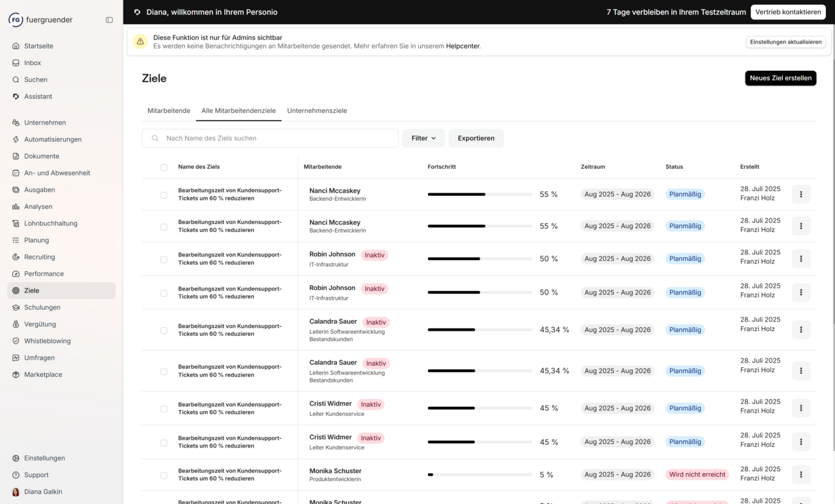Switch to the Mitarbeitende tab
The height and width of the screenshot is (504, 835).
click(x=169, y=110)
